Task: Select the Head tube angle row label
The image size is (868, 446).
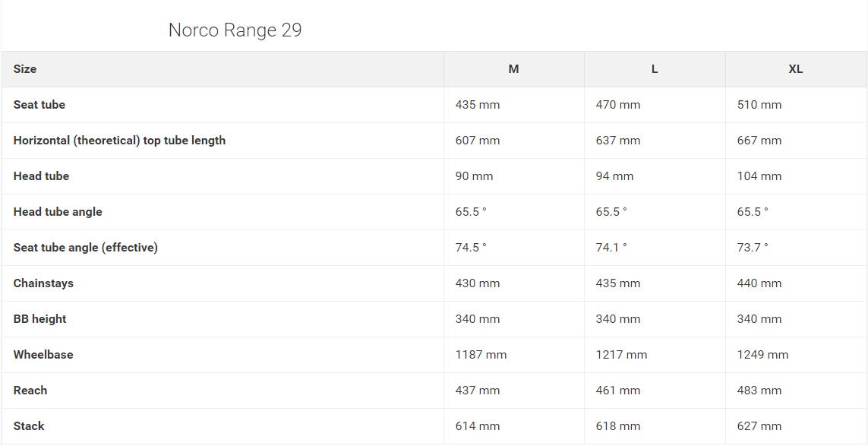Action: tap(58, 212)
